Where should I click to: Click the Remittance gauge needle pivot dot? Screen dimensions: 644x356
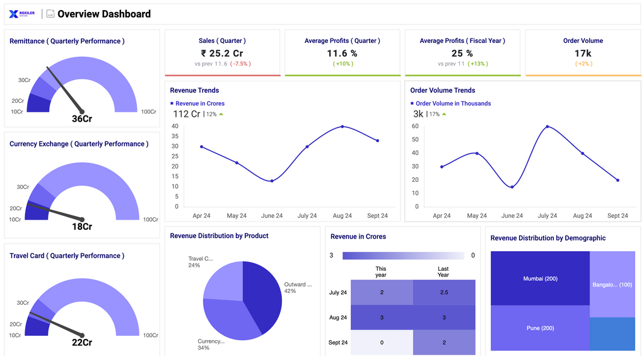(x=81, y=112)
